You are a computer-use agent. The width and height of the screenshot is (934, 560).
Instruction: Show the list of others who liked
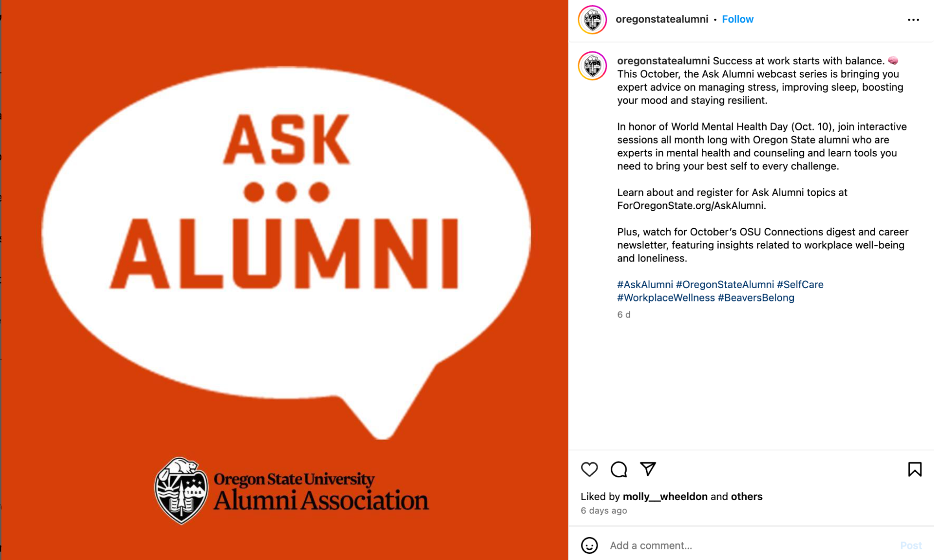coord(746,496)
